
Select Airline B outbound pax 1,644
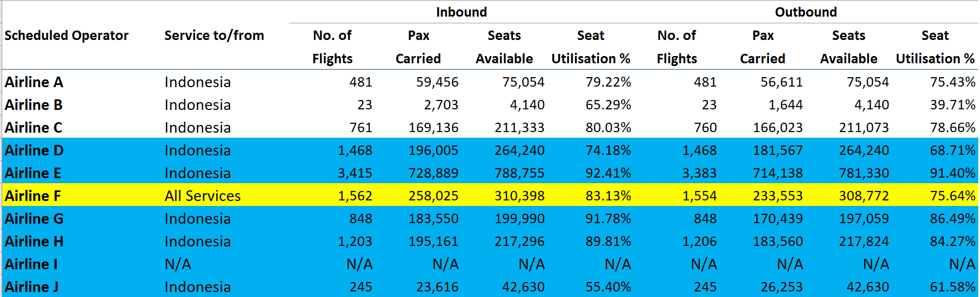[786, 105]
